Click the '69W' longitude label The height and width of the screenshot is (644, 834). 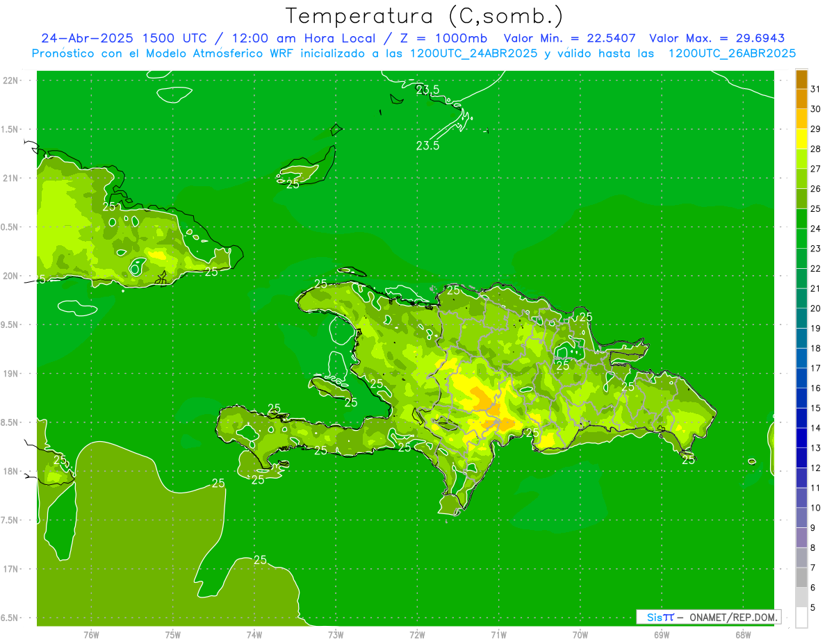pos(661,635)
